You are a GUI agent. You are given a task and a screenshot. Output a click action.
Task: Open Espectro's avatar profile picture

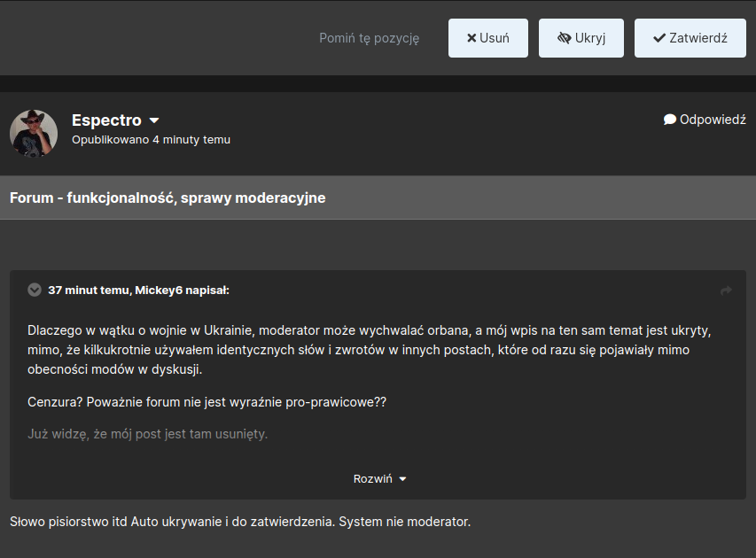(x=34, y=133)
